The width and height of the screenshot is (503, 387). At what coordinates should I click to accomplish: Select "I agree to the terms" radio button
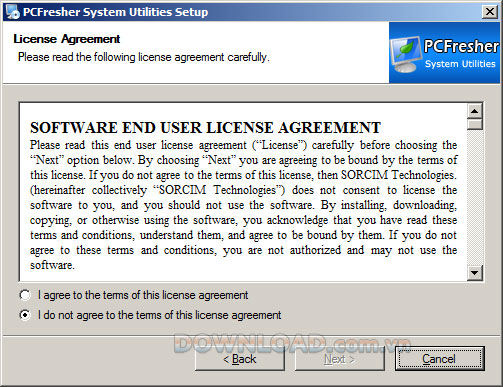(x=25, y=295)
